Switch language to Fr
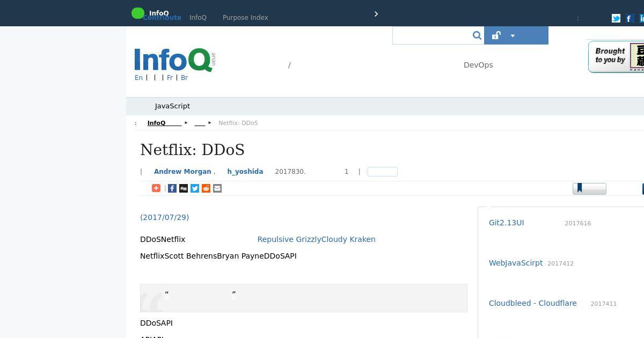Screen dimensions: 644x338 (170, 78)
